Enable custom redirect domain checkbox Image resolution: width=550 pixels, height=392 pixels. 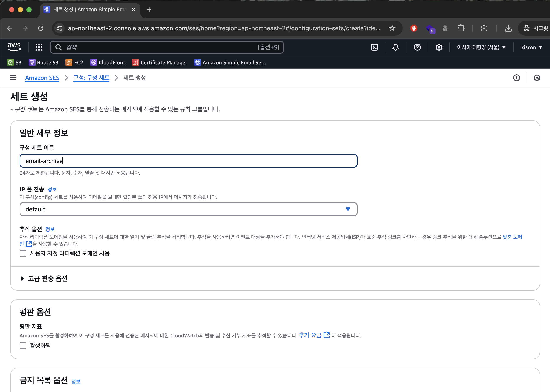click(23, 253)
